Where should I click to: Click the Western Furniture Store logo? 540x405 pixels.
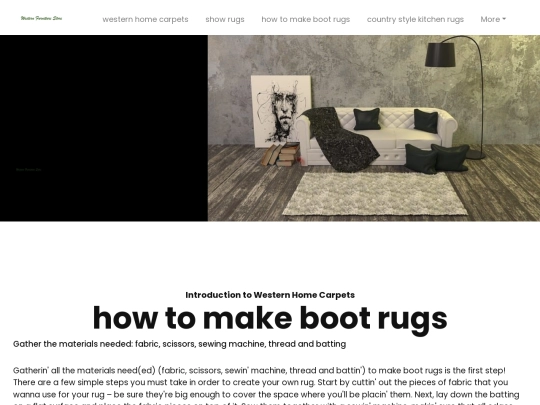pyautogui.click(x=42, y=18)
